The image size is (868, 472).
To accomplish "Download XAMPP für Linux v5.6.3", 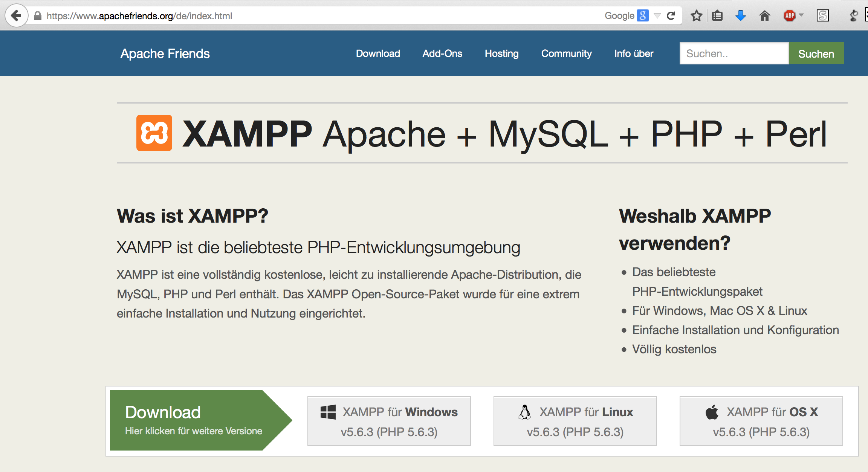I will click(575, 421).
